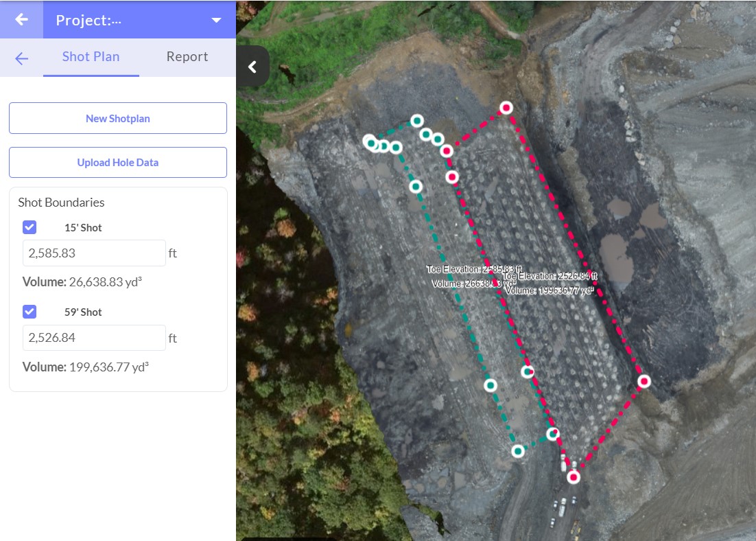
Task: Click the white back arrow beside Project
Action: (21, 19)
